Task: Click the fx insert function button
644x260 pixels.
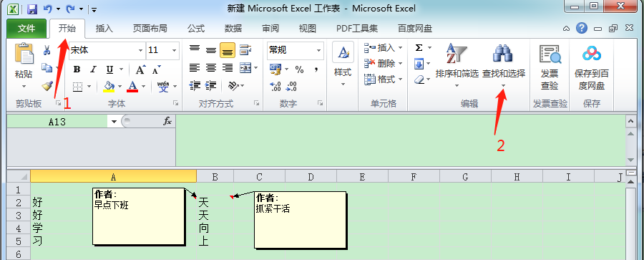Action: [x=167, y=121]
